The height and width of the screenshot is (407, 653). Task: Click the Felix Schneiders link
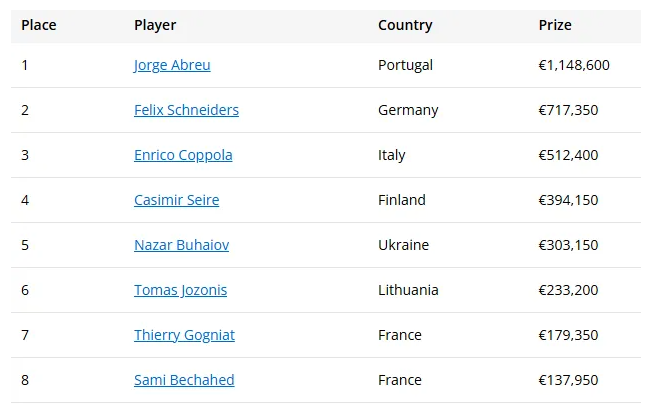(186, 110)
